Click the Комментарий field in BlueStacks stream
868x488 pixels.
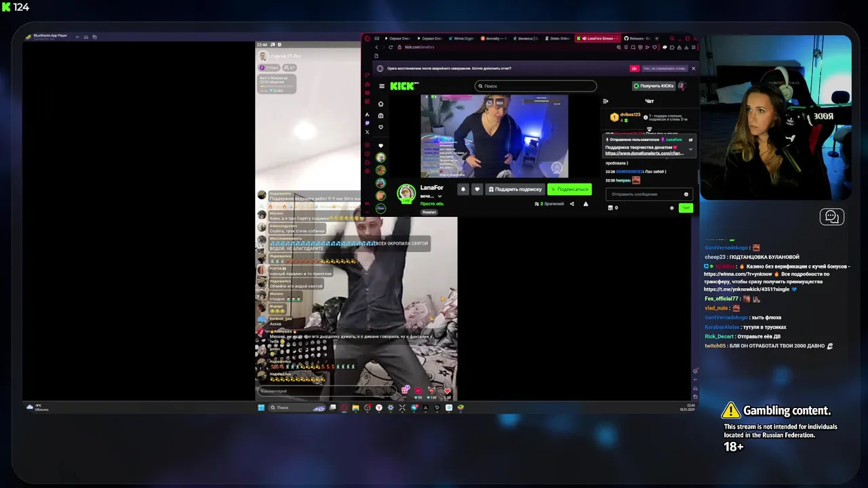click(x=325, y=391)
